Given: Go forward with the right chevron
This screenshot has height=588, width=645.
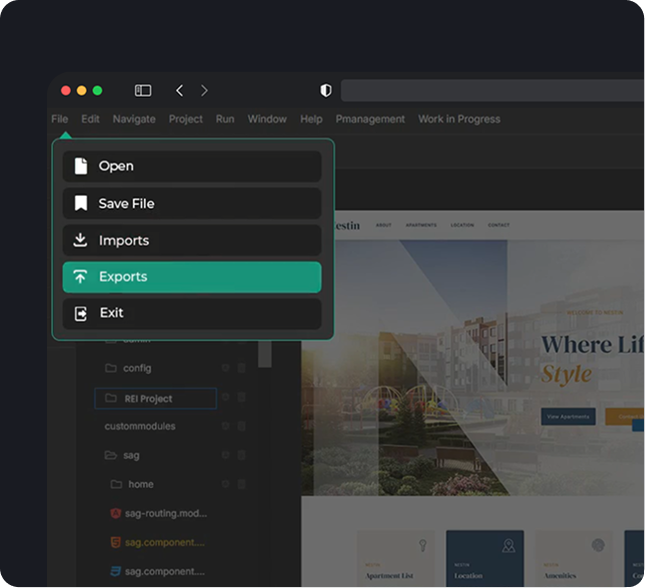Looking at the screenshot, I should [x=204, y=91].
